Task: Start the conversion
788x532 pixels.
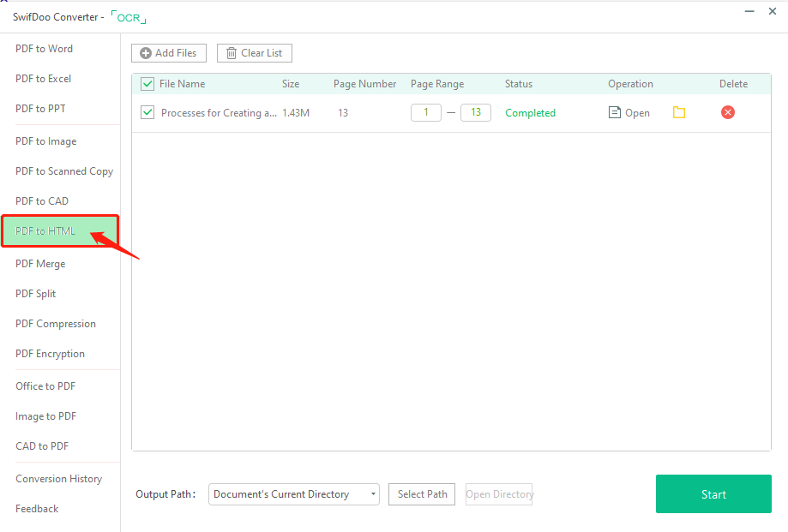Action: [x=713, y=493]
